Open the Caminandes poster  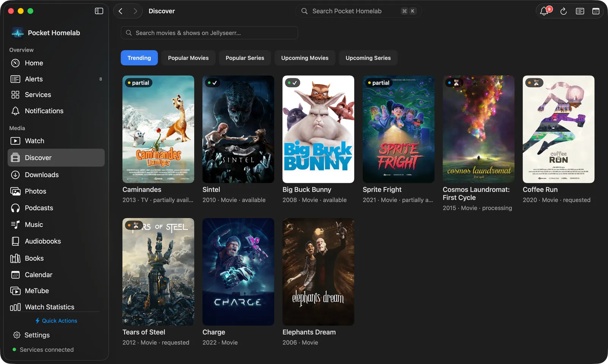click(158, 129)
